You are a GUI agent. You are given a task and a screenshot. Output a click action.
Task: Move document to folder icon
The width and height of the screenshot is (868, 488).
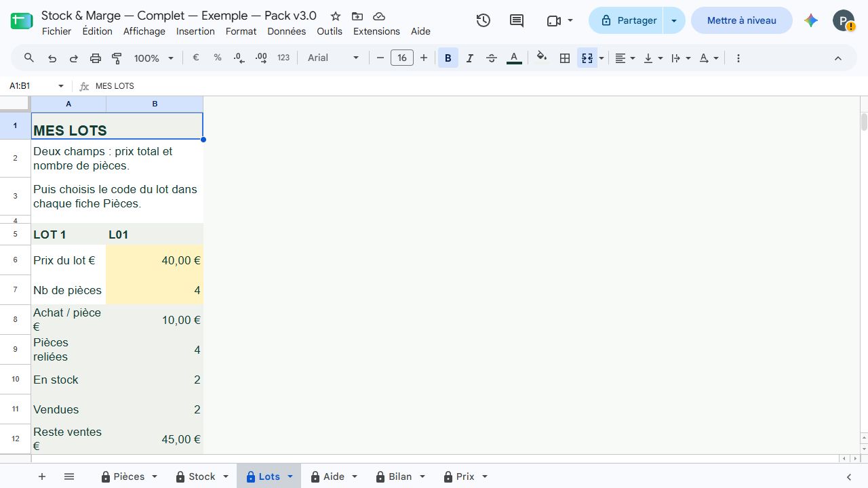coord(357,16)
